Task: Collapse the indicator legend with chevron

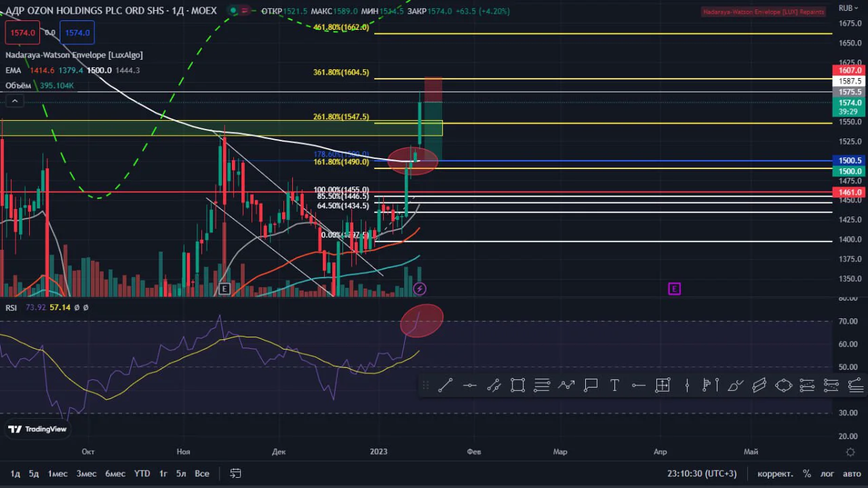Action: click(x=15, y=101)
